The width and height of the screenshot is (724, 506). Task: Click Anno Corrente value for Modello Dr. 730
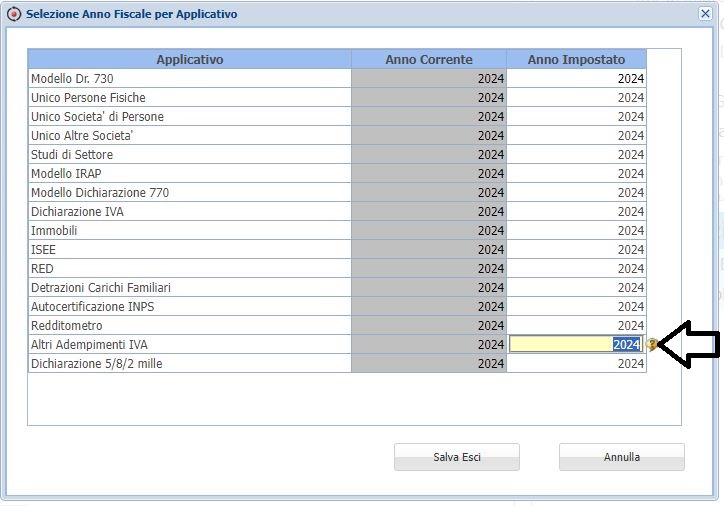428,78
